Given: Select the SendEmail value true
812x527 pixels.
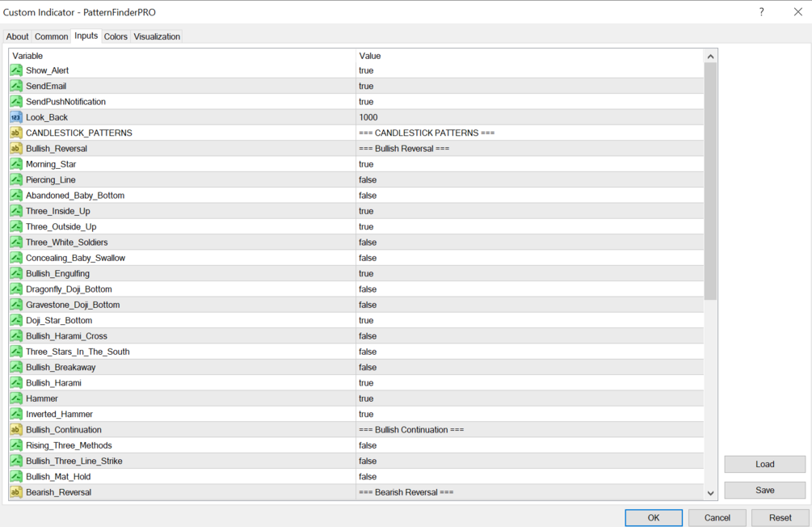Looking at the screenshot, I should pyautogui.click(x=366, y=86).
